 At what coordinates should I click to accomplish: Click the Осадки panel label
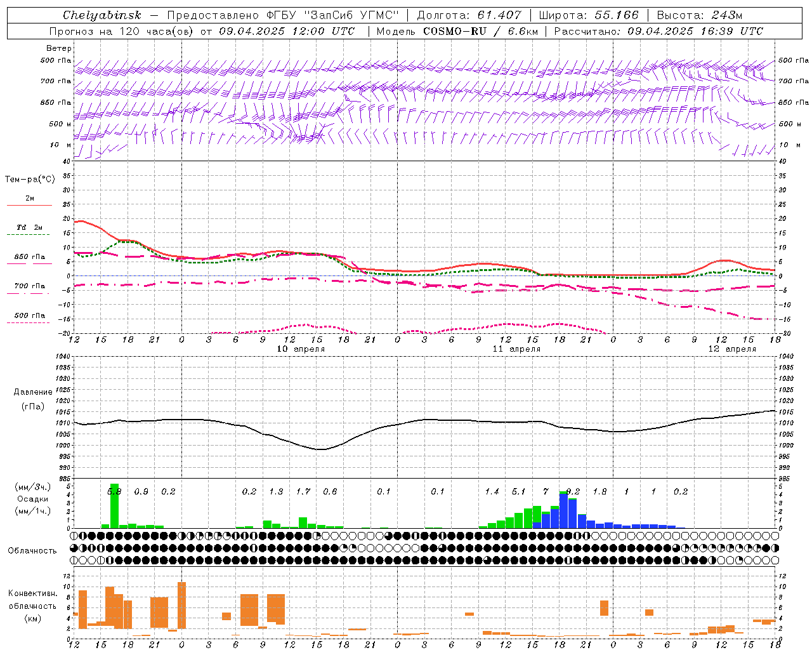tap(33, 499)
